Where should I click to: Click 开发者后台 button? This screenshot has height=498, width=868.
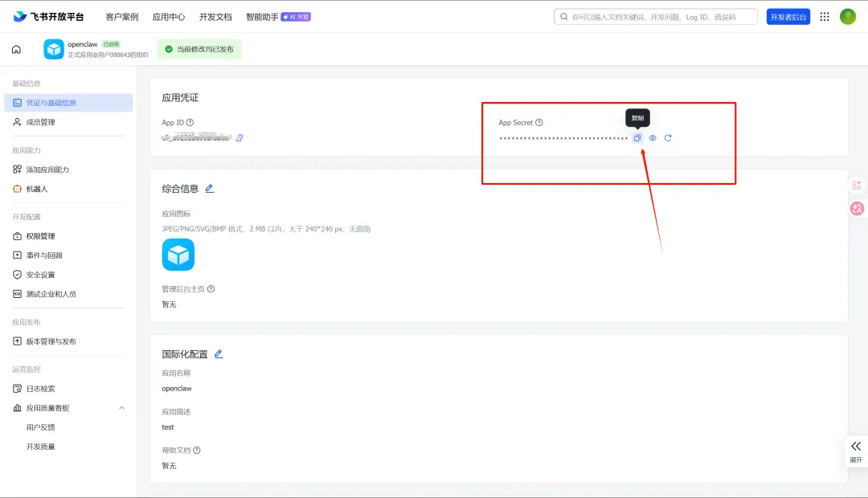[788, 17]
